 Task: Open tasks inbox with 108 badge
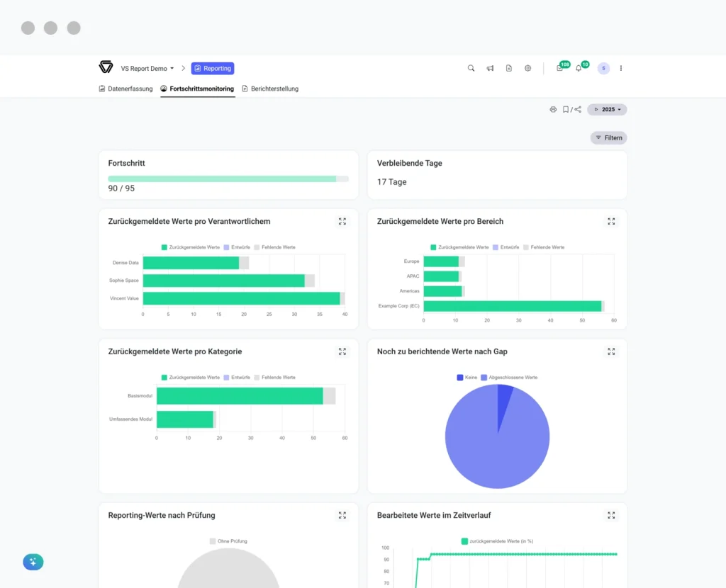point(562,67)
